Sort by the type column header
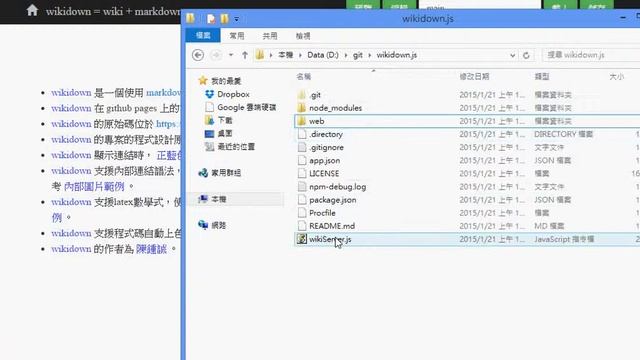The width and height of the screenshot is (640, 360). pyautogui.click(x=542, y=76)
